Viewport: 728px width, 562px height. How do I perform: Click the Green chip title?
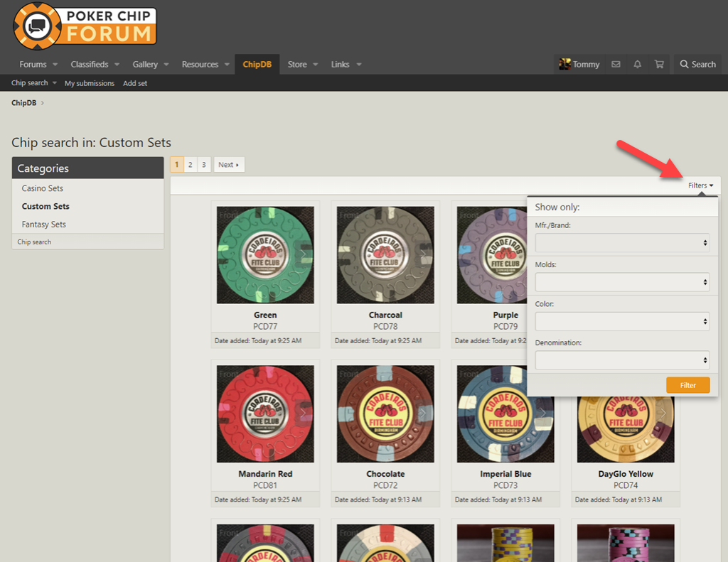265,315
